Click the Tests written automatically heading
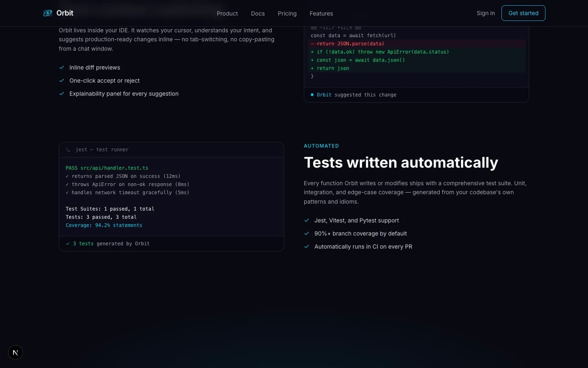Image resolution: width=588 pixels, height=368 pixels. [401, 162]
